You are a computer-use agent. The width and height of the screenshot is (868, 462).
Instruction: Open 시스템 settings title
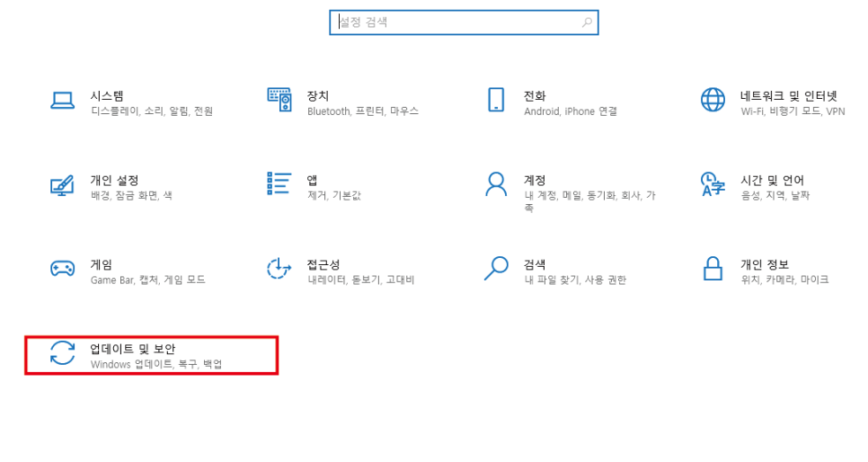pyautogui.click(x=107, y=96)
